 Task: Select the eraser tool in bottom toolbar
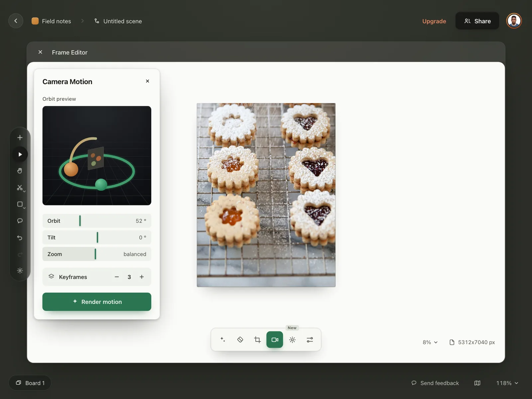pyautogui.click(x=240, y=339)
